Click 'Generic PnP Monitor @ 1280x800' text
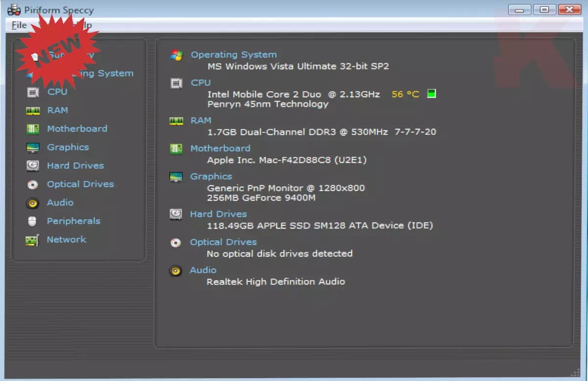Screen dimensions: 588x381 click(286, 188)
